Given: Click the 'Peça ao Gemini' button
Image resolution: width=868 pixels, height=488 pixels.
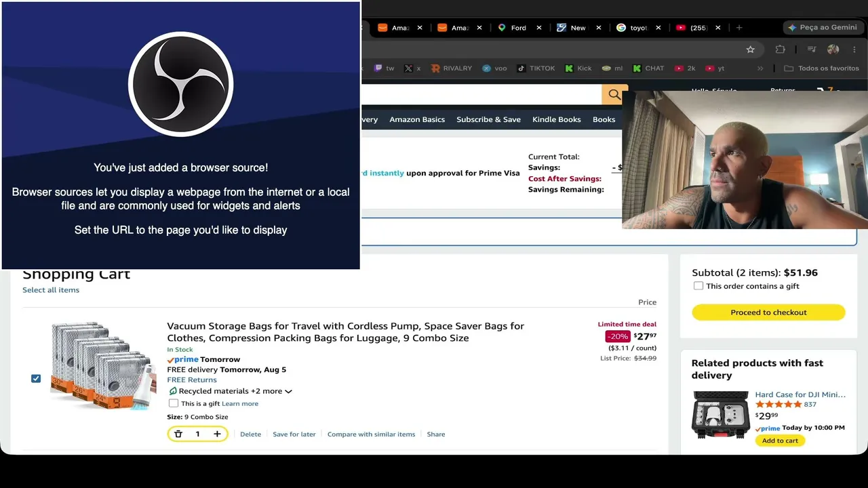Looking at the screenshot, I should pos(822,28).
